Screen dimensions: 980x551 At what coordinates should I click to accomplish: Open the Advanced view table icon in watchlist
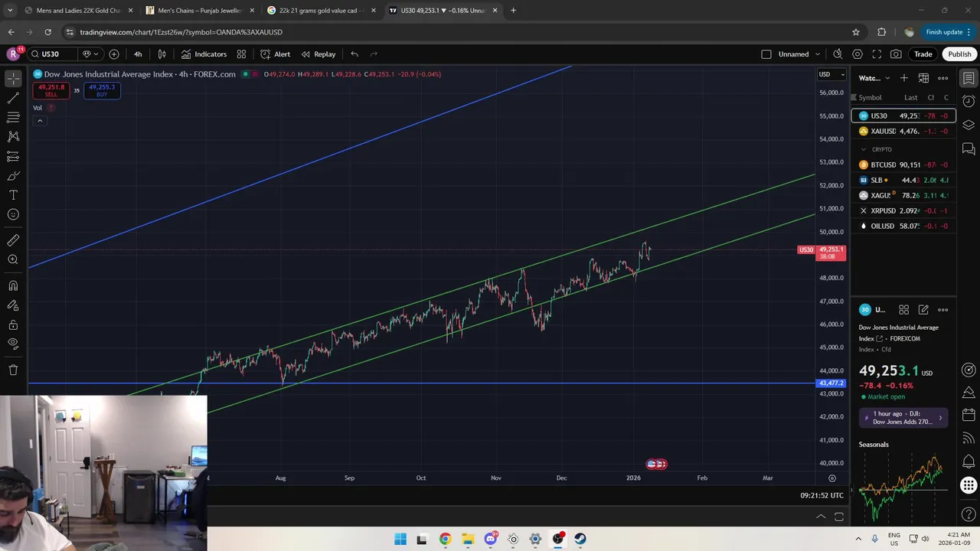pos(923,78)
